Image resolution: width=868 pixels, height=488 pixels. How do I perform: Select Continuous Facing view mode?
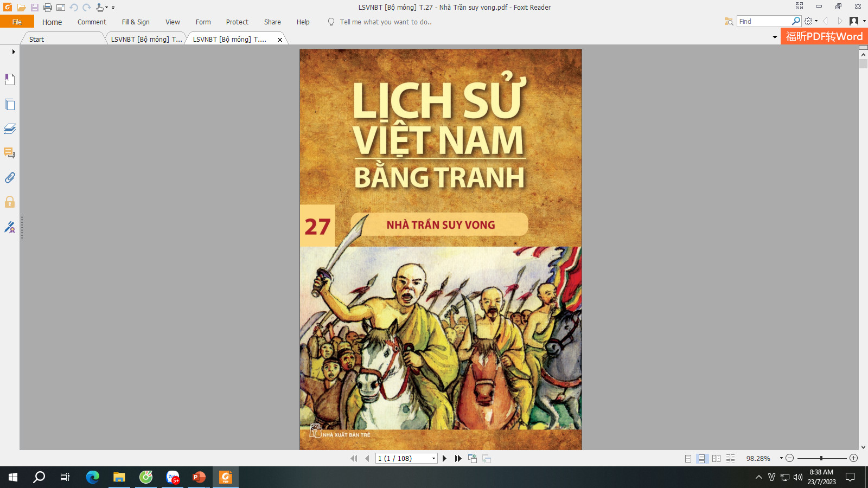pyautogui.click(x=731, y=459)
